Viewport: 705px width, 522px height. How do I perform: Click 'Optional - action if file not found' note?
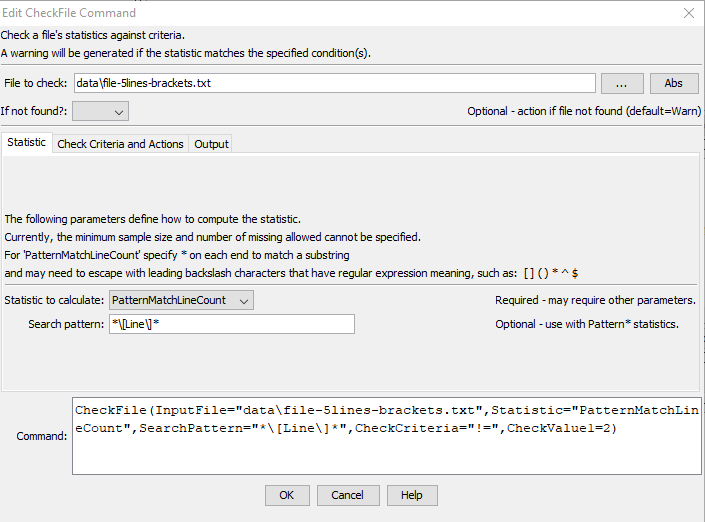[584, 111]
